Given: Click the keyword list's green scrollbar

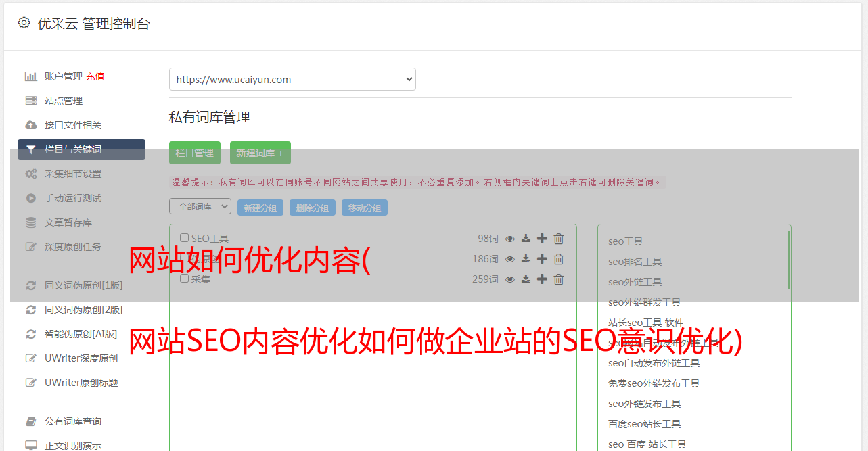Looking at the screenshot, I should point(789,260).
